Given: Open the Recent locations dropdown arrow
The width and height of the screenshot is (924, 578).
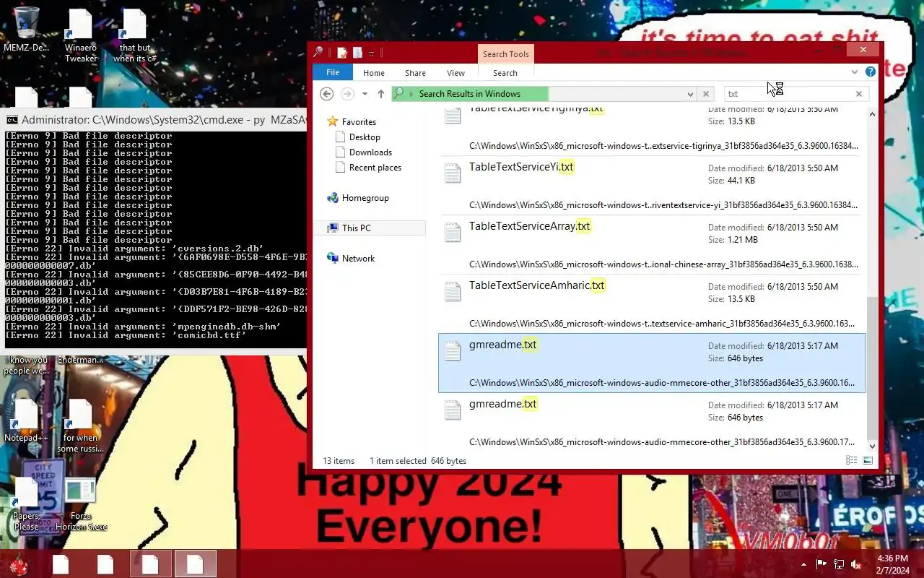Looking at the screenshot, I should point(365,94).
